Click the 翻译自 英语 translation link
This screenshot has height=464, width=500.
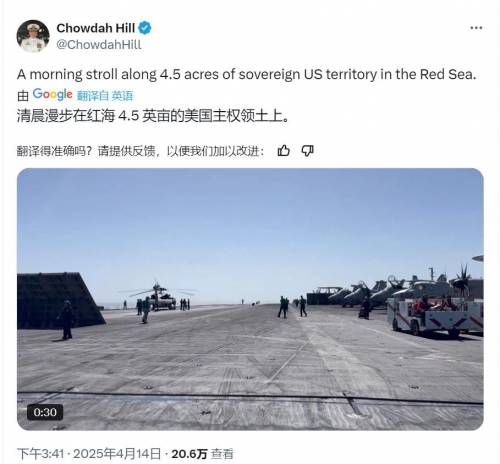coord(105,96)
